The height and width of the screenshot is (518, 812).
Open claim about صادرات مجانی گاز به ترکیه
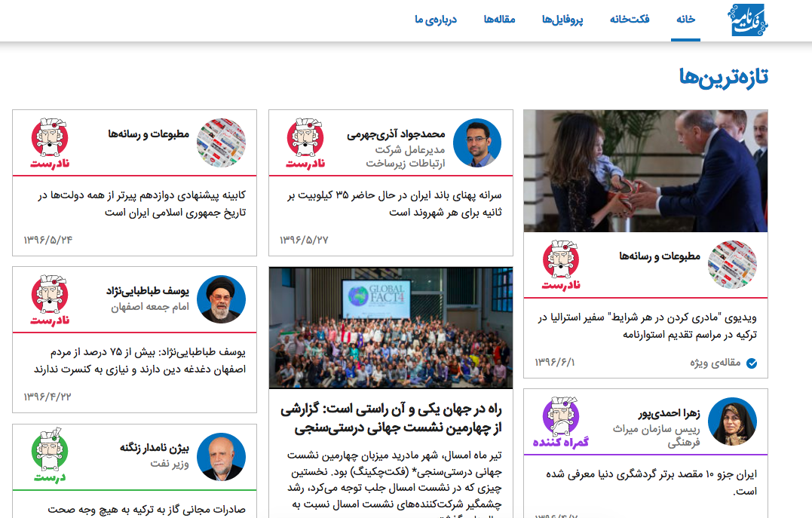(x=146, y=510)
